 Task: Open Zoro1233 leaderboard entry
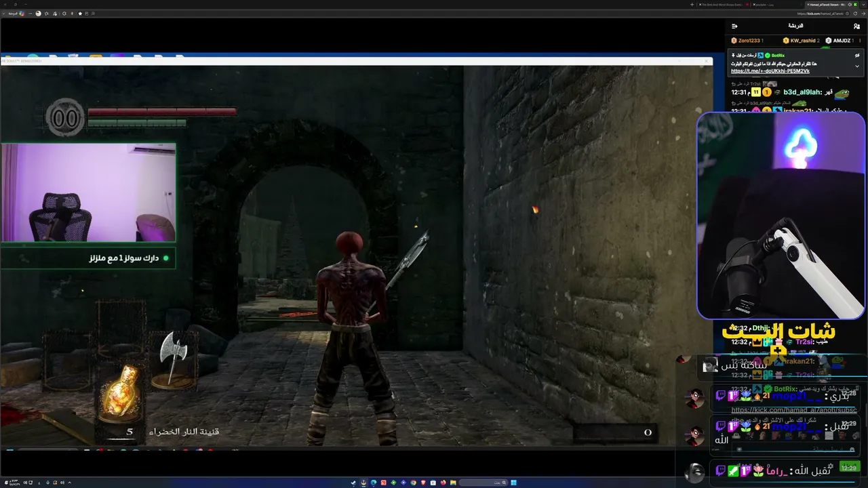coord(747,41)
